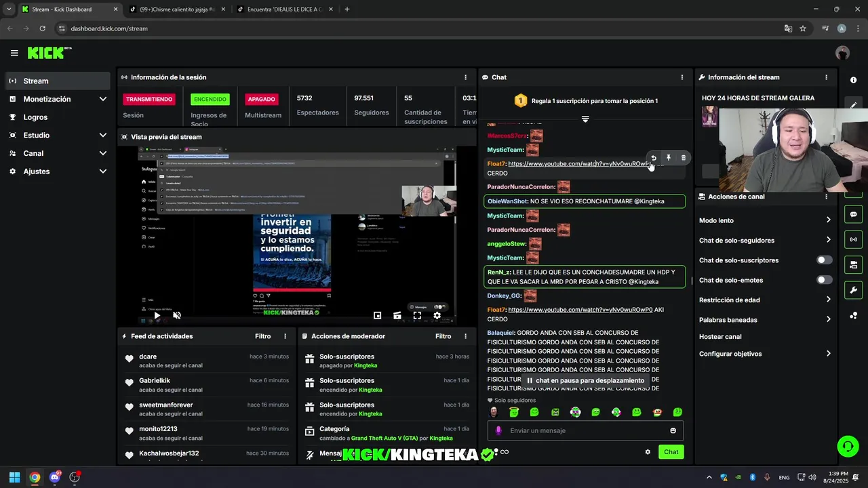This screenshot has height=488, width=868.
Task: Click the stream category thumbnail image
Action: (709, 117)
